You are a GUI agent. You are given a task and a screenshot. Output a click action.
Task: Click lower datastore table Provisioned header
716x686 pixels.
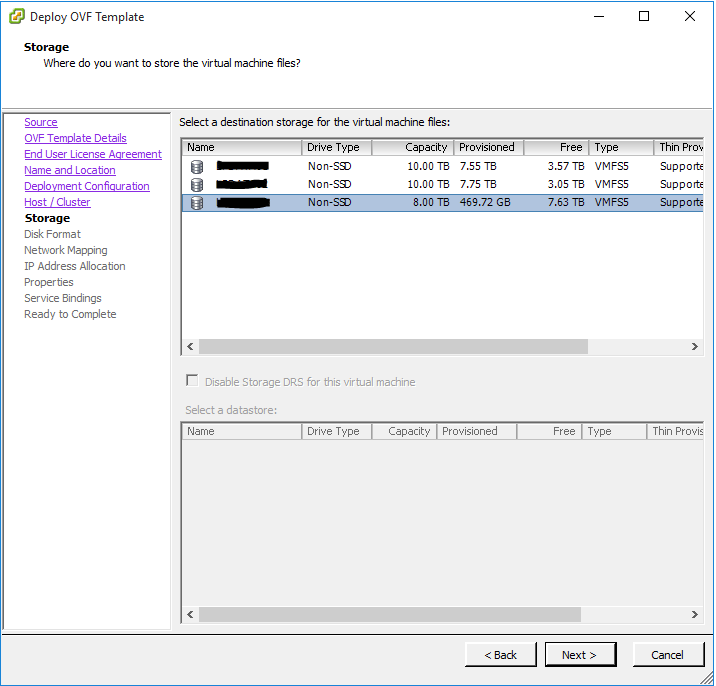click(x=477, y=432)
